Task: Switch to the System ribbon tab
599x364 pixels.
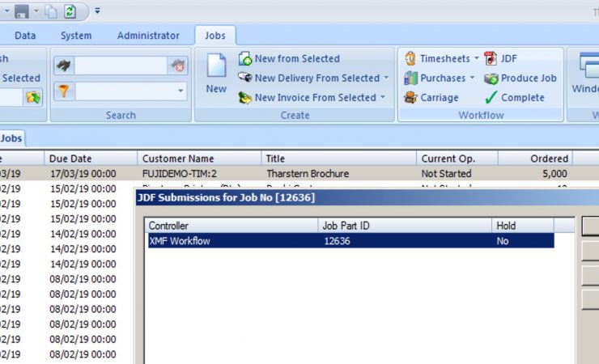Action: click(x=76, y=36)
